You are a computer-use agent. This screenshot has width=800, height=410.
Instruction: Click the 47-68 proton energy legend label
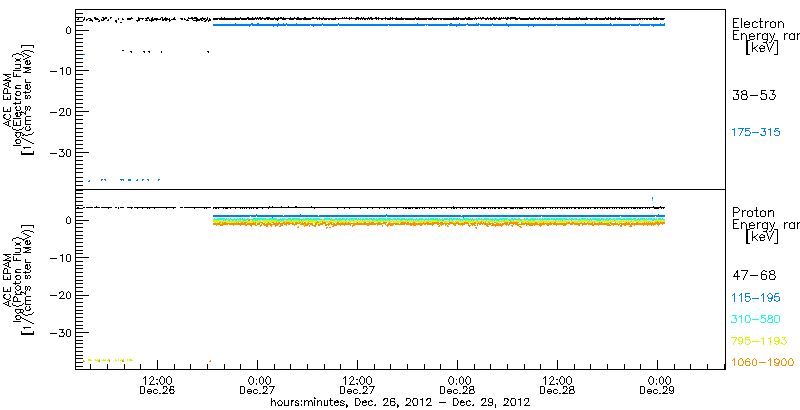[x=754, y=276]
